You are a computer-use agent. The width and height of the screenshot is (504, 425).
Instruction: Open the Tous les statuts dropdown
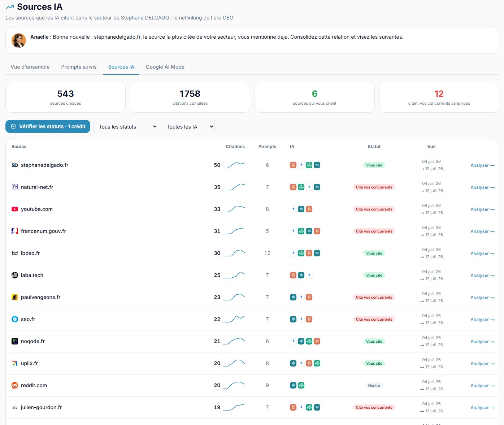(126, 127)
